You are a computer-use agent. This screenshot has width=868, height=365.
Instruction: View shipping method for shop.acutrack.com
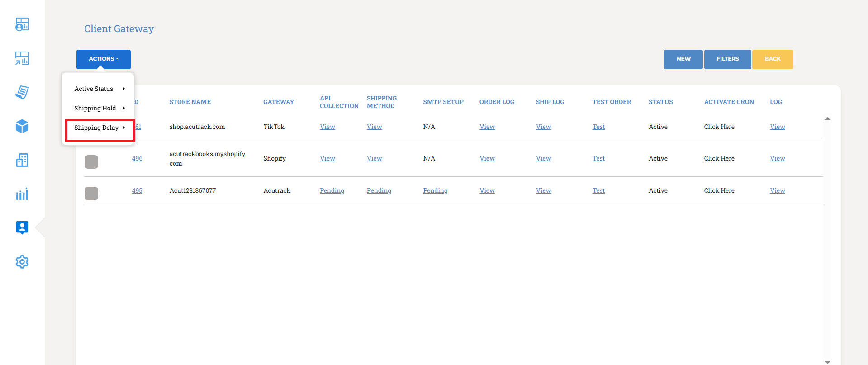click(375, 127)
